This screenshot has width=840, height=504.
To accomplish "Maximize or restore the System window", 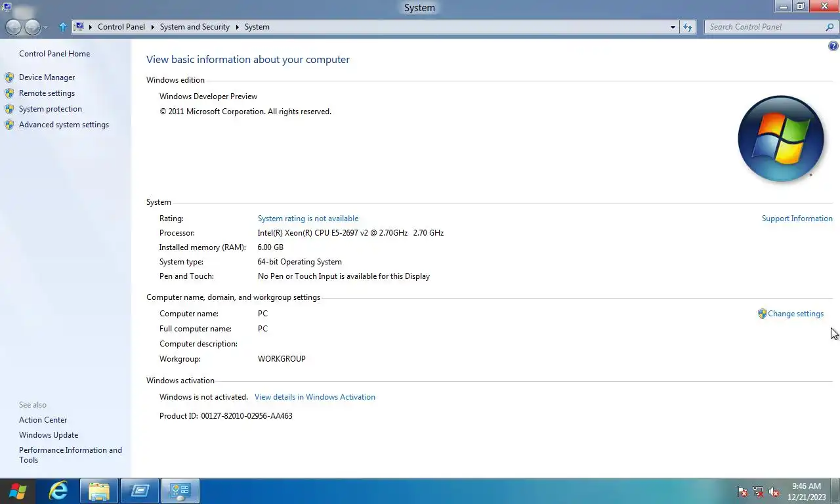I will [x=801, y=7].
